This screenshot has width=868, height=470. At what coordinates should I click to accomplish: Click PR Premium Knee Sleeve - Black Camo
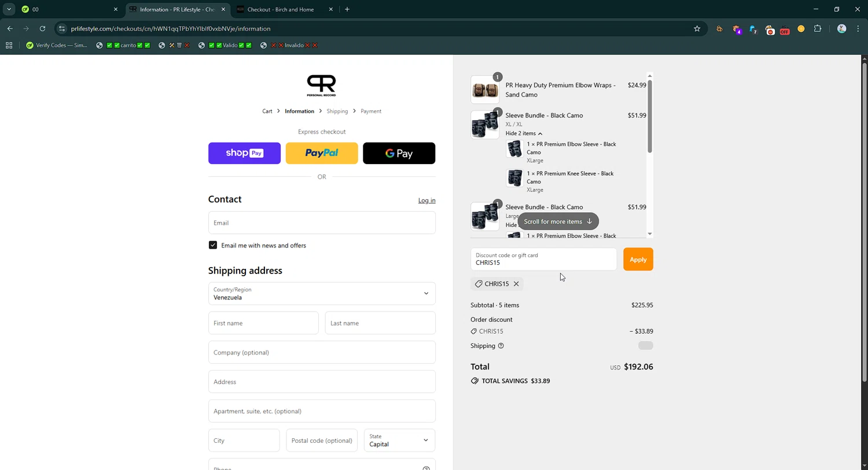pyautogui.click(x=570, y=177)
